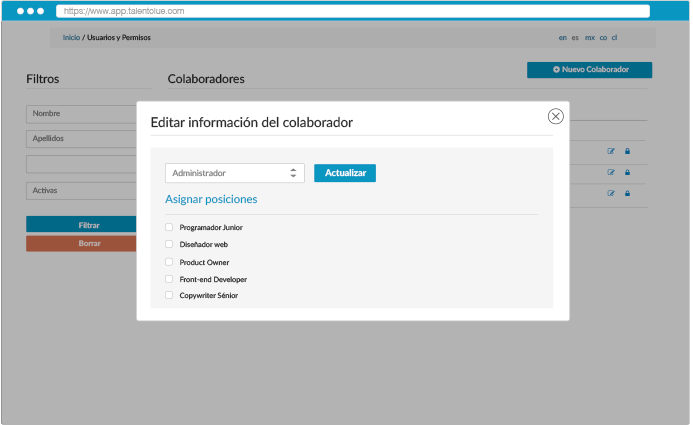Click the first row's edit pencil icon
693x425 pixels.
click(x=611, y=152)
